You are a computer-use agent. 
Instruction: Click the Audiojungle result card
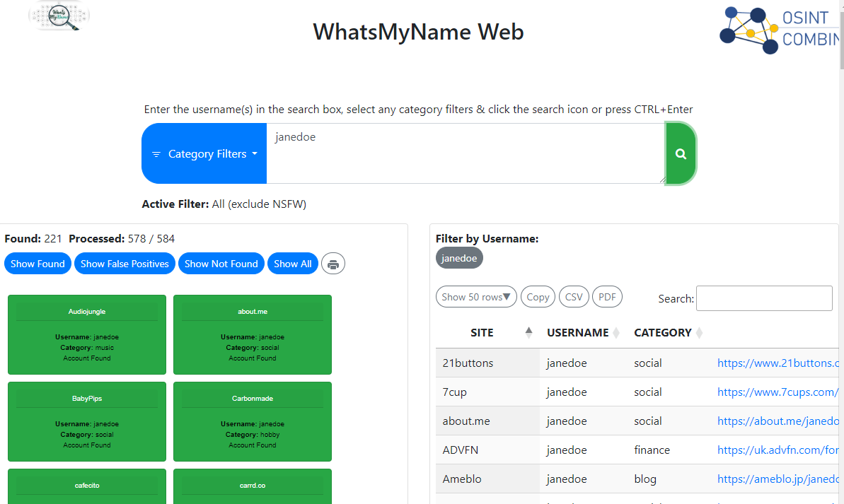[86, 334]
